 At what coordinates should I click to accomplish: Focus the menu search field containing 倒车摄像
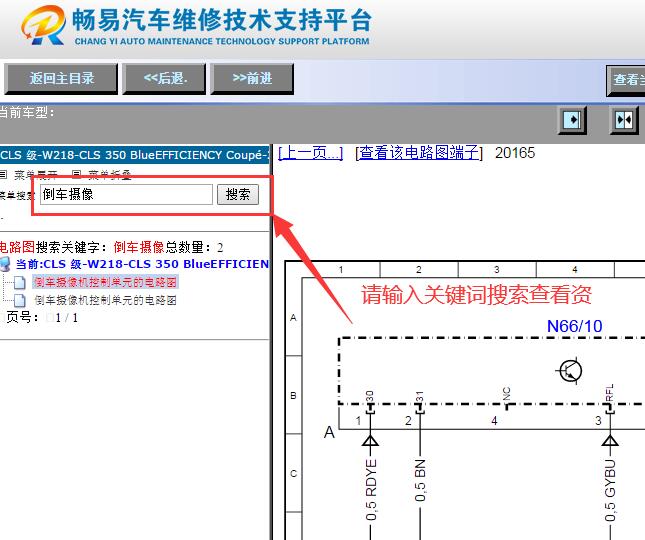pyautogui.click(x=126, y=194)
